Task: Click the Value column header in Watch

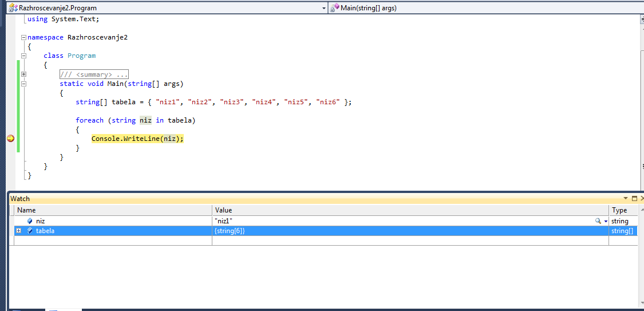Action: click(x=410, y=210)
